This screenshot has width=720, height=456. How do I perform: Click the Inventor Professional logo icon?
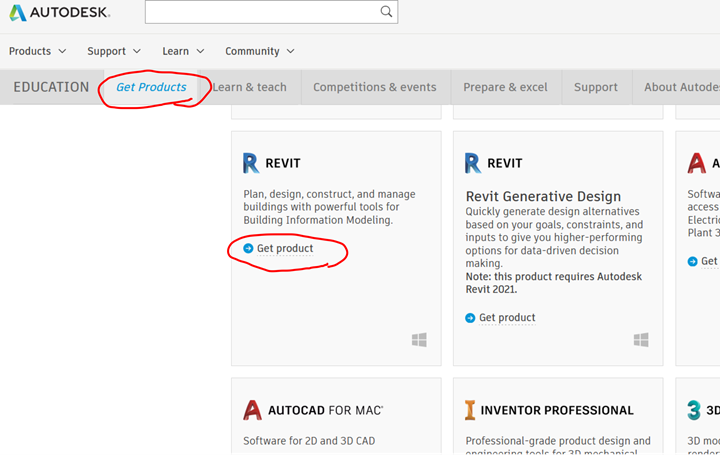(x=470, y=410)
